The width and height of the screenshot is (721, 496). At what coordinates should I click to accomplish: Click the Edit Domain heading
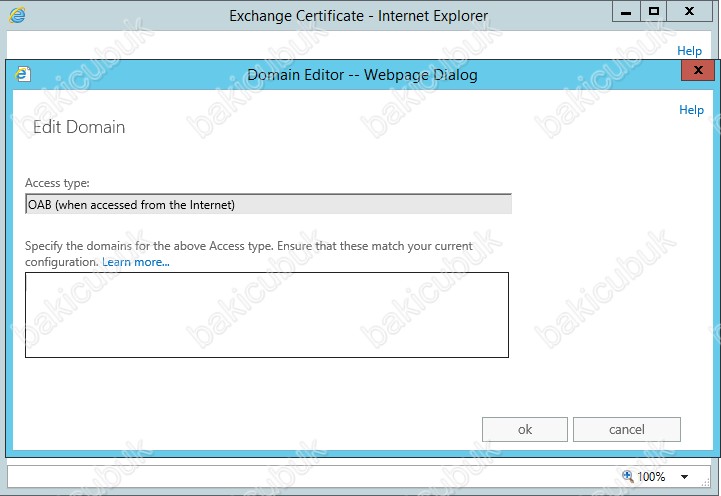[x=79, y=127]
